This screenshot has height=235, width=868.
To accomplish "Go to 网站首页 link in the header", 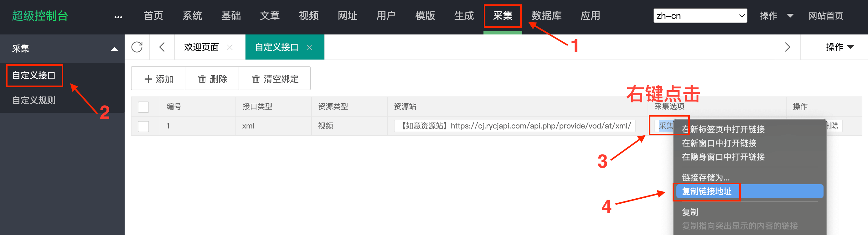I will (x=825, y=16).
